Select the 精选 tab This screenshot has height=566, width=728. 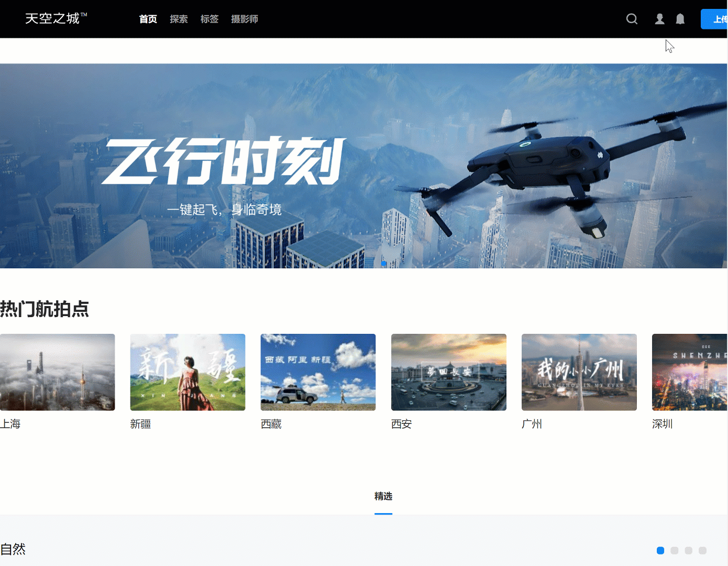tap(383, 496)
